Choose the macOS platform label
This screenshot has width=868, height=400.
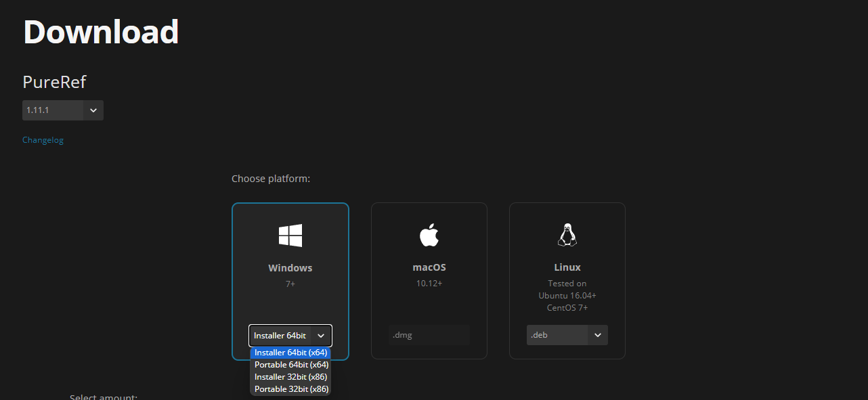pos(429,268)
